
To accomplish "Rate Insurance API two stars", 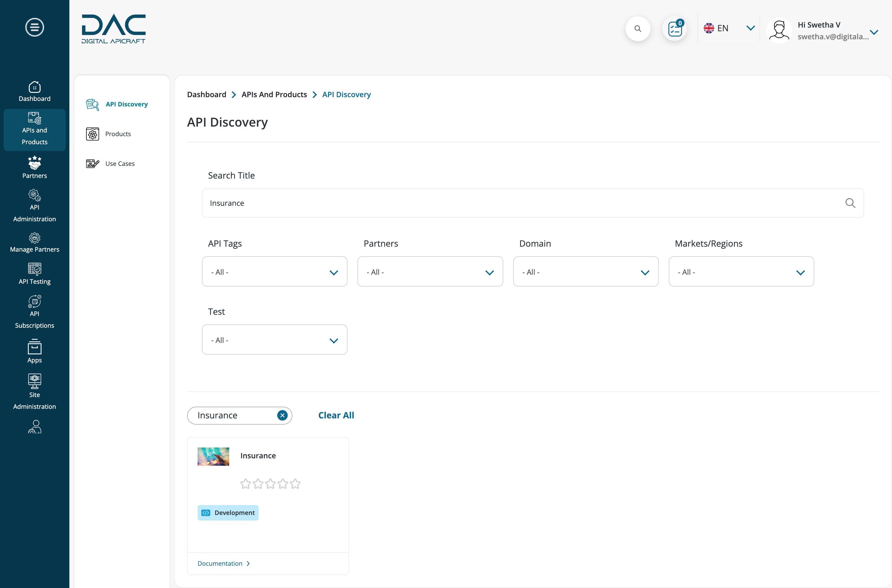I will click(x=258, y=484).
